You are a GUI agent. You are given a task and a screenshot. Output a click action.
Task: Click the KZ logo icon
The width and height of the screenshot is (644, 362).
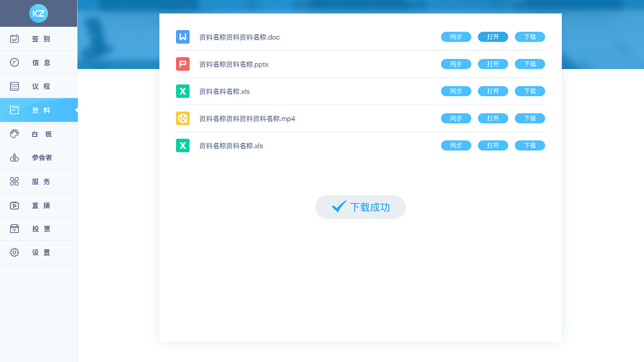(x=39, y=14)
